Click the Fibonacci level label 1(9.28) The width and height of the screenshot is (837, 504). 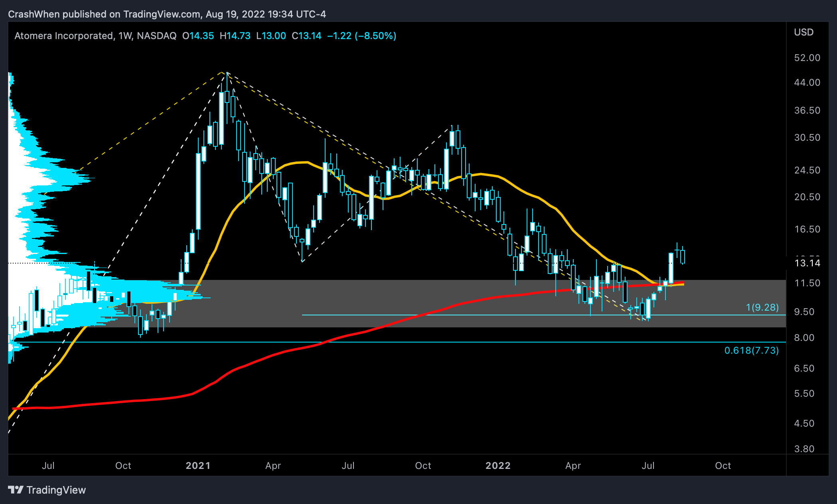point(762,307)
